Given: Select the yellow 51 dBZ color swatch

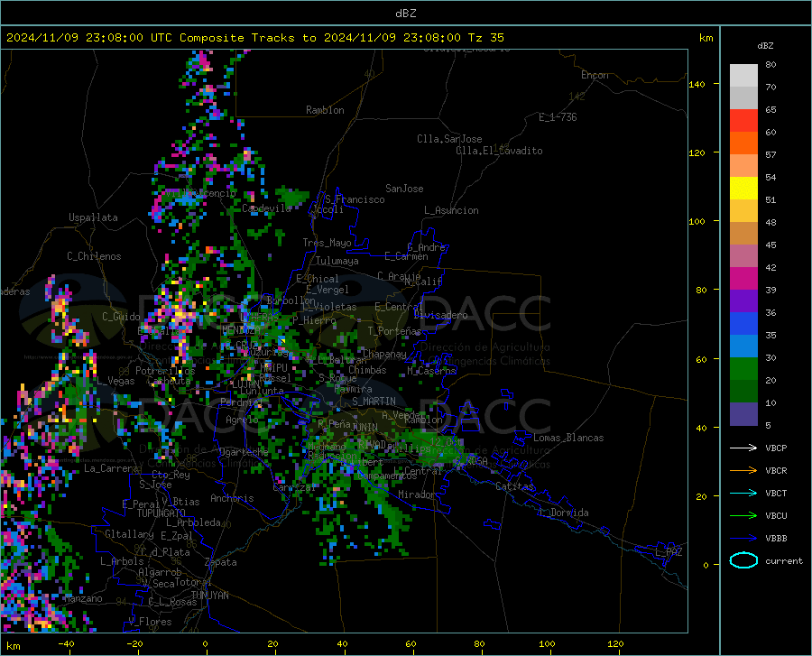Looking at the screenshot, I should point(743,189).
